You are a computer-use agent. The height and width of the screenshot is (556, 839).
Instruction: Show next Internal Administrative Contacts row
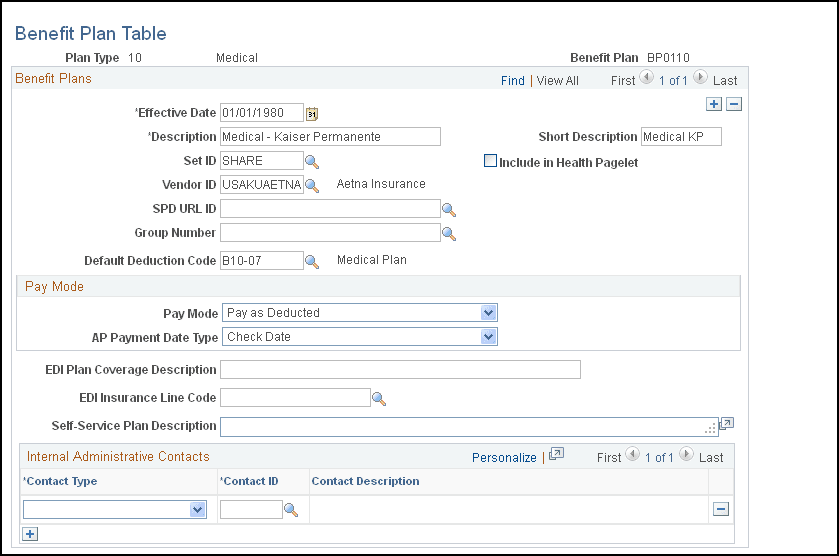[686, 454]
